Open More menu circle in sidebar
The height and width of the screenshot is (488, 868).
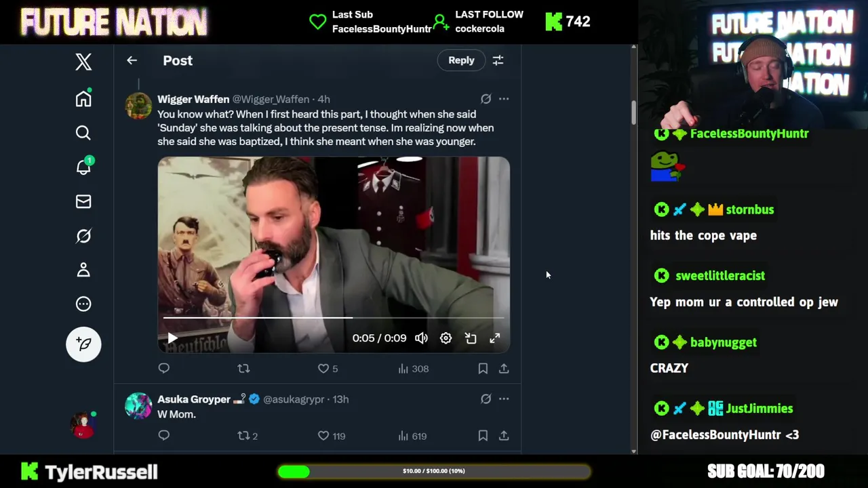click(83, 304)
